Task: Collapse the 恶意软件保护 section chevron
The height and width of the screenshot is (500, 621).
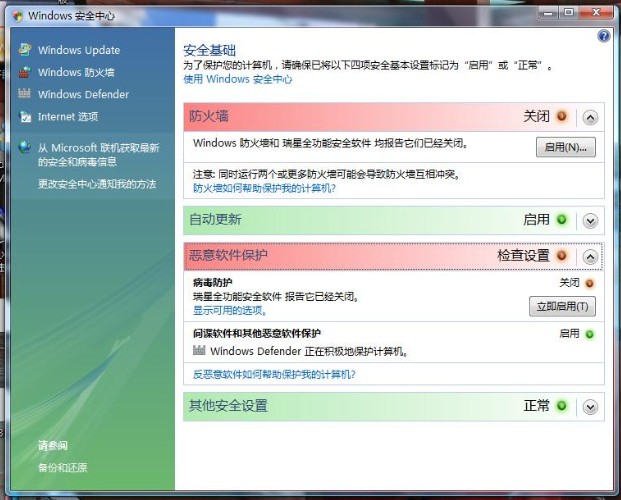Action: [x=590, y=257]
